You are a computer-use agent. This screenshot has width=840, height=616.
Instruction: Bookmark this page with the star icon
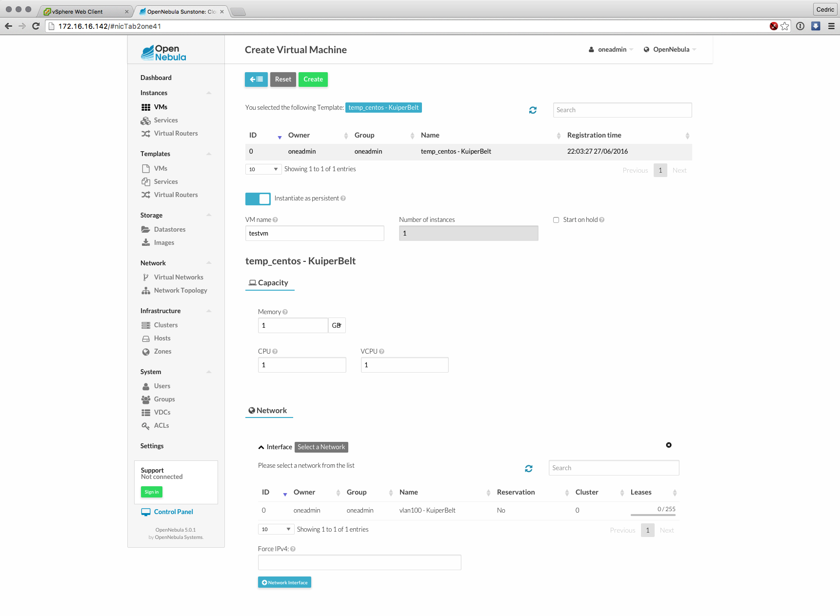pos(785,26)
